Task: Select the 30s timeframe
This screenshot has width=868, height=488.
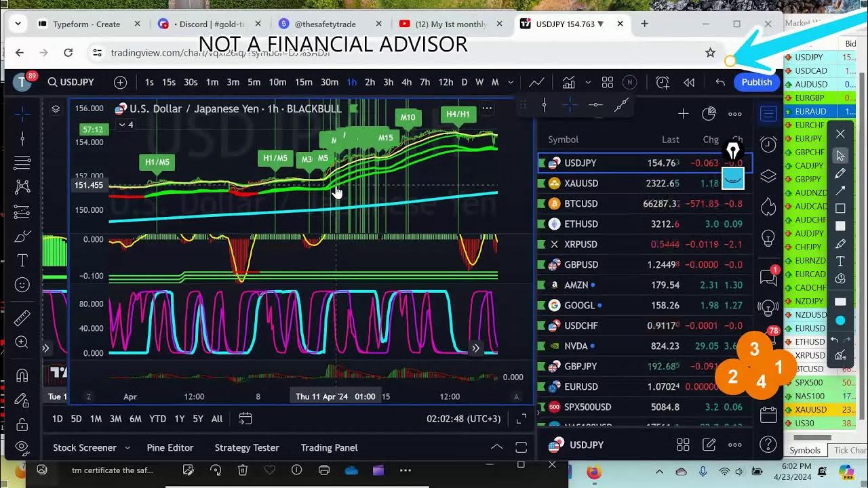Action: (191, 82)
